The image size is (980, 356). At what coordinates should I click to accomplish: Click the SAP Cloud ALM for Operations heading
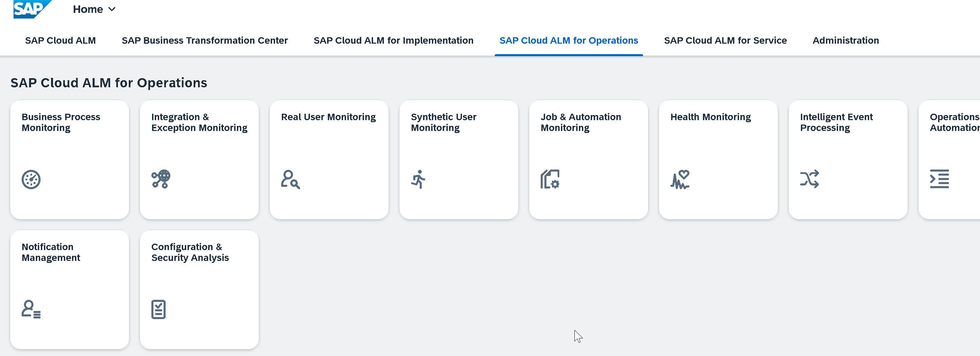(x=109, y=83)
